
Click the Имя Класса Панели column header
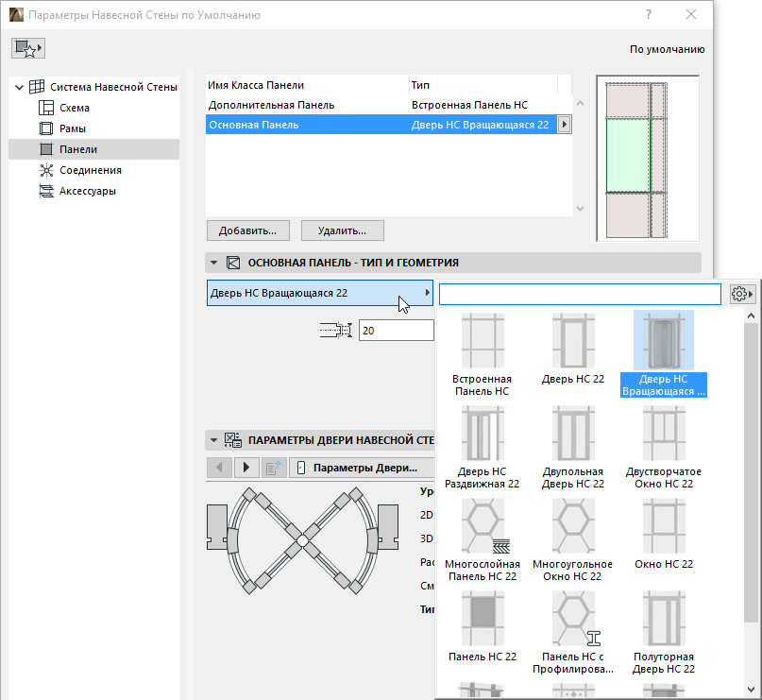point(256,85)
